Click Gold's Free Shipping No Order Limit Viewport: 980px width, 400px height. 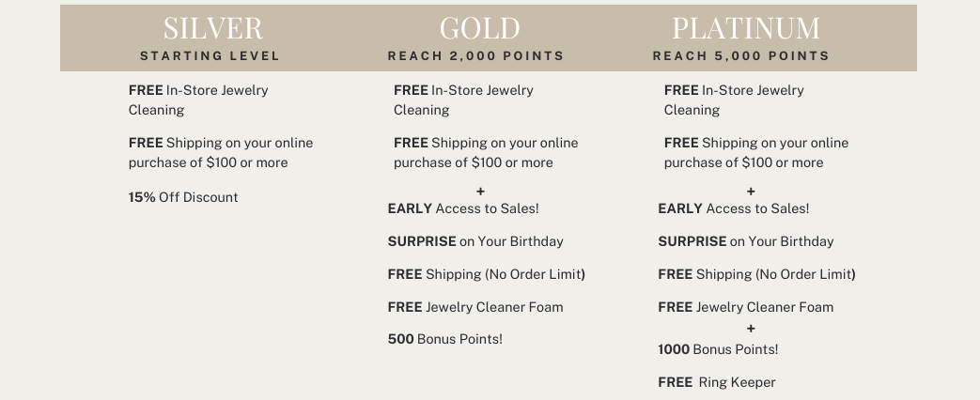486,274
